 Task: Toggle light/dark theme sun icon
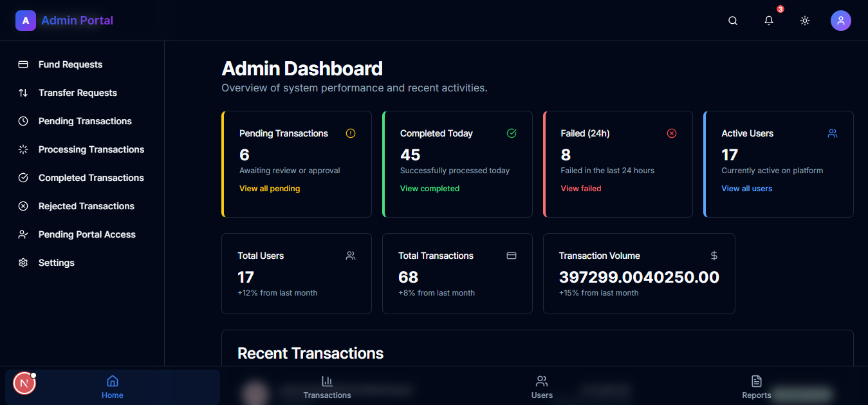[805, 21]
